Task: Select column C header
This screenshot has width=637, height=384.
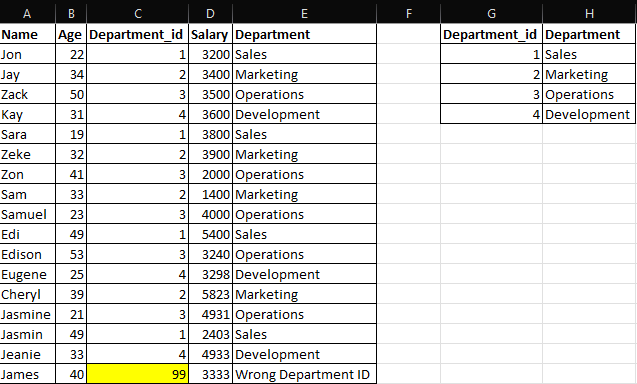Action: tap(138, 13)
